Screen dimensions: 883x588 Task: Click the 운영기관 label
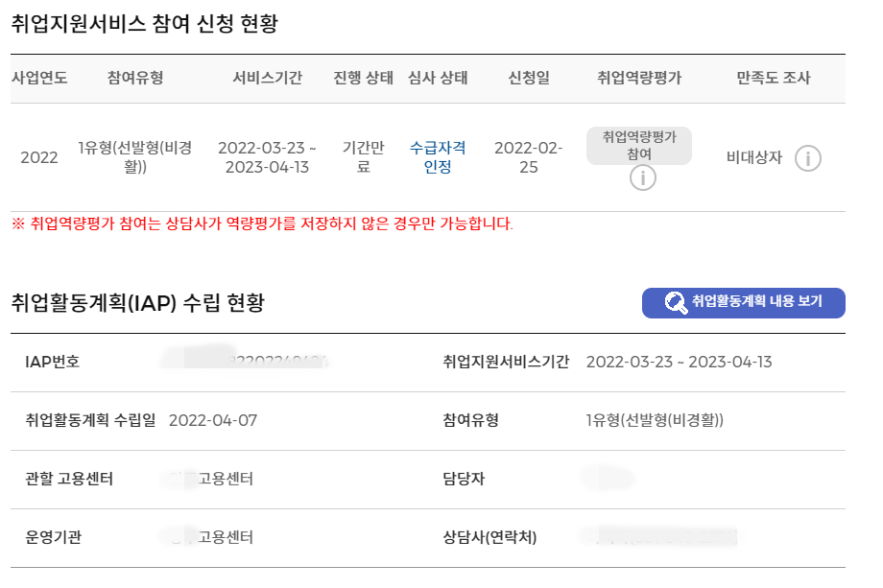(x=54, y=537)
